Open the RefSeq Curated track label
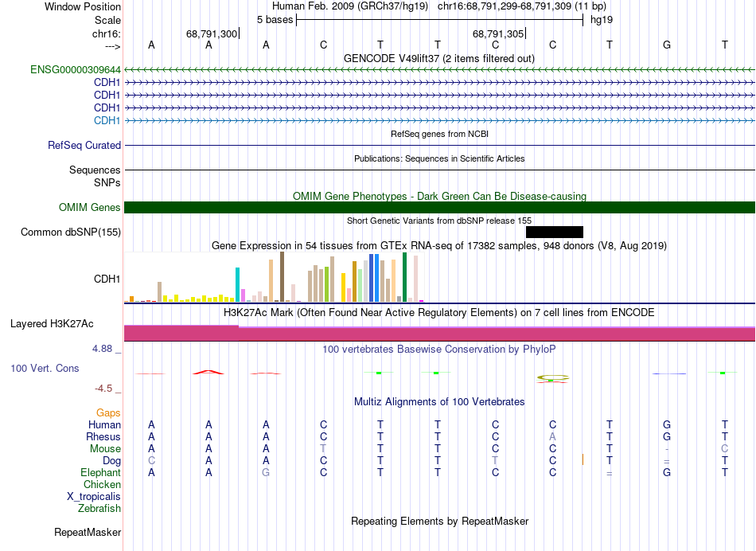This screenshot has width=756, height=551. (x=84, y=145)
